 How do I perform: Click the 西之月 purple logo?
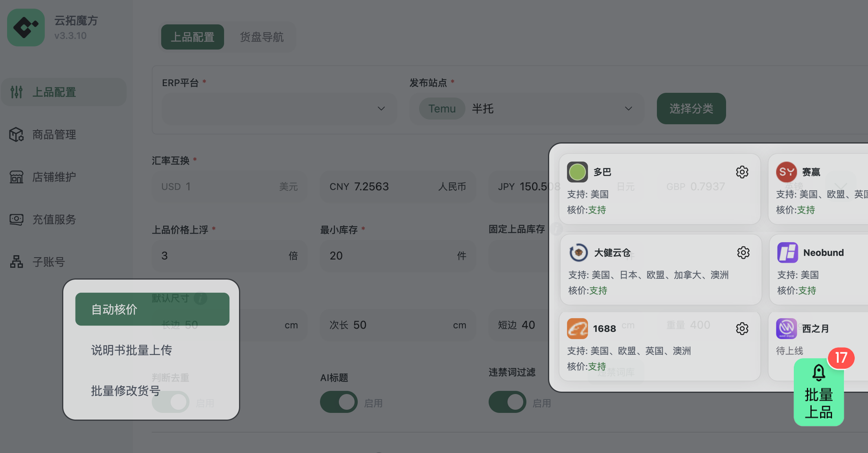pyautogui.click(x=787, y=328)
